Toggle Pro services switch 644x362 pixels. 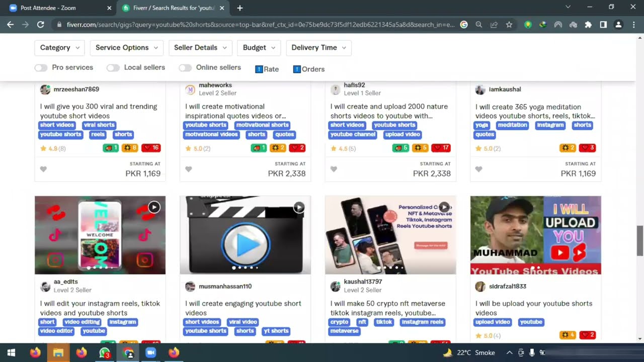tap(41, 67)
